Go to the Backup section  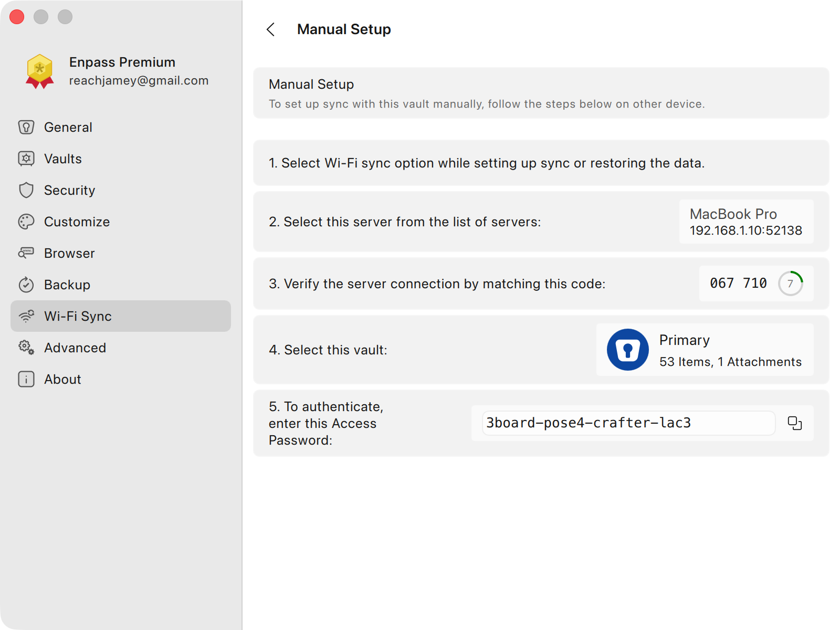click(x=121, y=285)
